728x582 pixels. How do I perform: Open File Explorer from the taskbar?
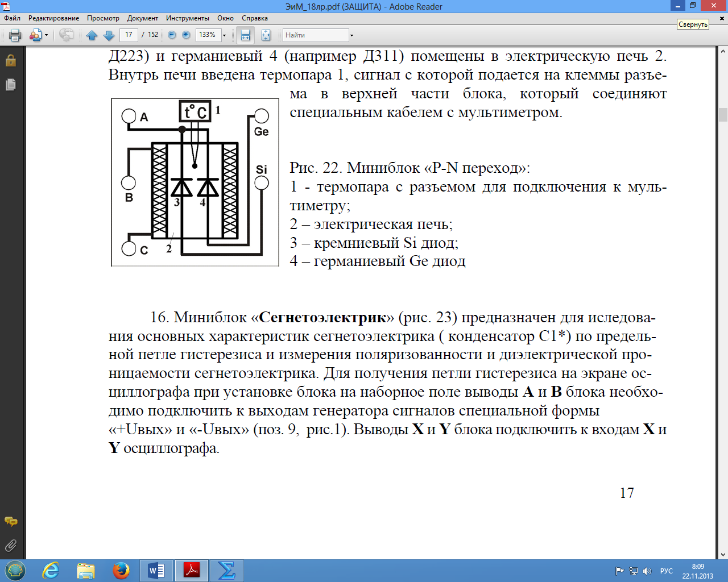(x=86, y=571)
